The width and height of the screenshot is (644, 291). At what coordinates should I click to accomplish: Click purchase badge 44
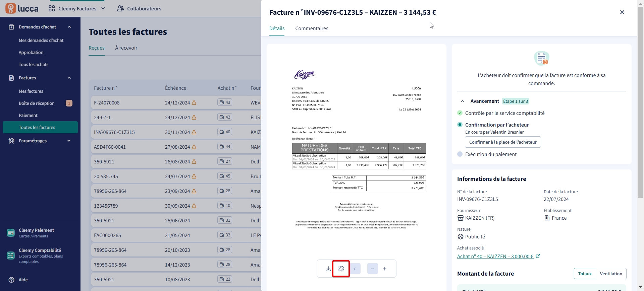coord(225,147)
